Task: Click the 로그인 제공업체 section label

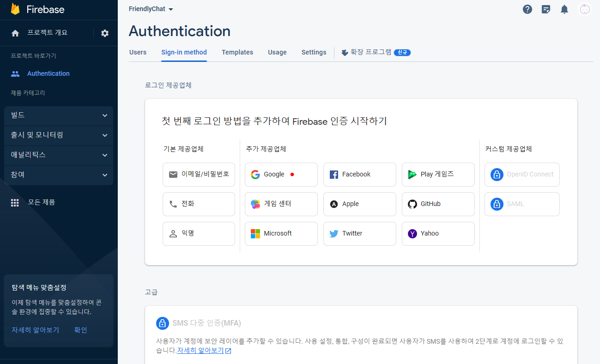Action: 168,85
